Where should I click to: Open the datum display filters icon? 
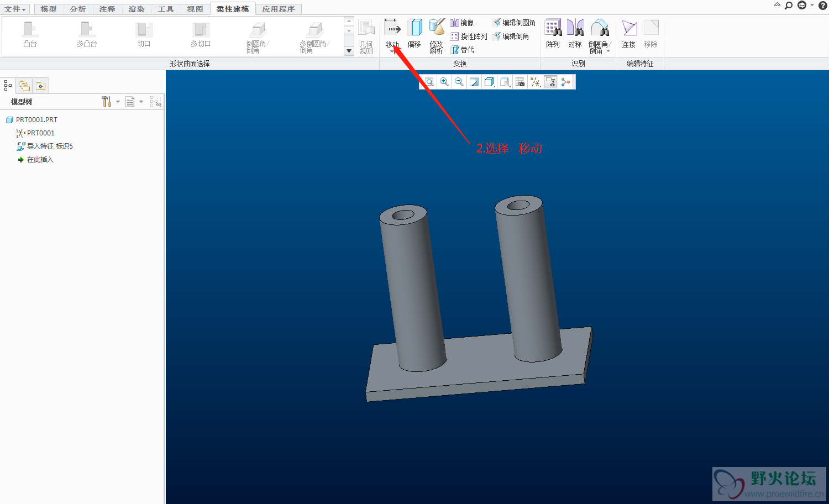point(535,82)
